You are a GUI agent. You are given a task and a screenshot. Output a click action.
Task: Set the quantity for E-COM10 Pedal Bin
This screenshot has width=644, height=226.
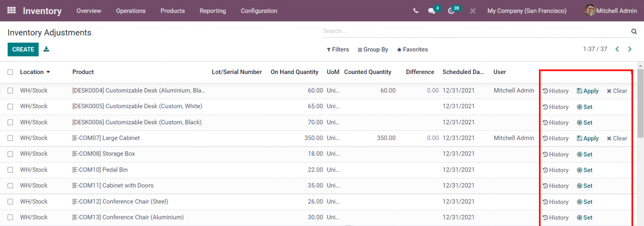tap(585, 170)
